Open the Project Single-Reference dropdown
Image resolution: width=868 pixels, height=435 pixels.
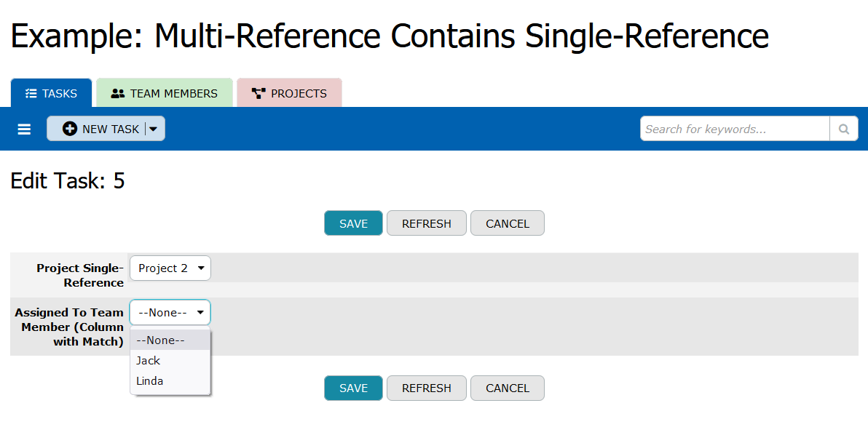(170, 268)
